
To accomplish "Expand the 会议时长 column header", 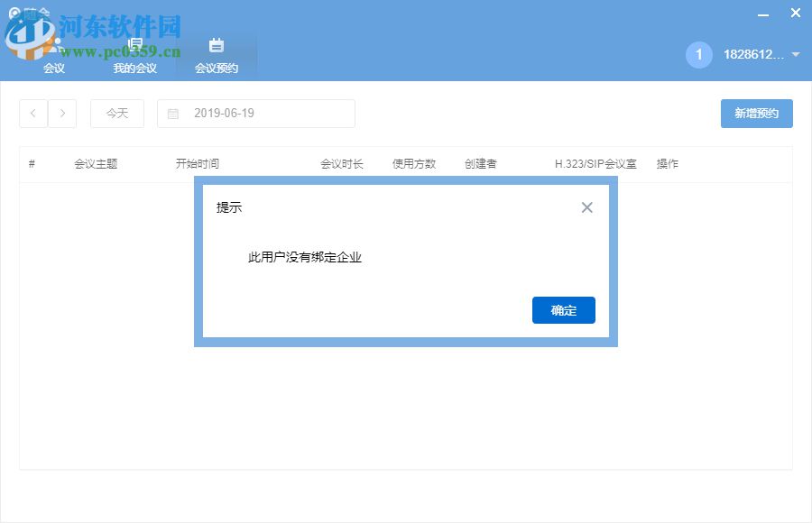I will pos(341,163).
